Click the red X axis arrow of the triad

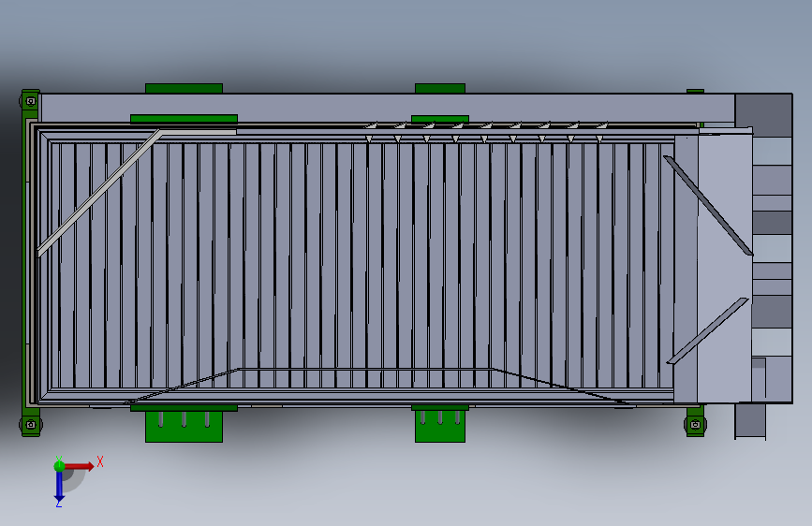(80, 466)
